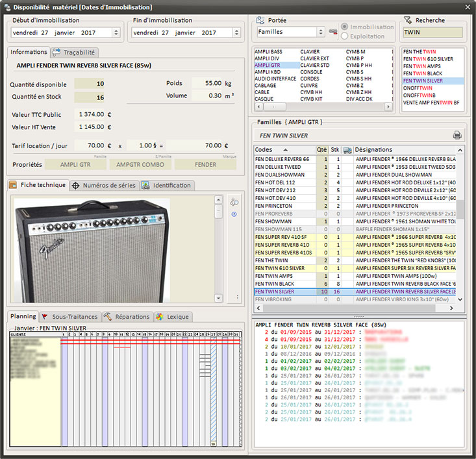Click the truck column header icon

pyautogui.click(x=347, y=149)
